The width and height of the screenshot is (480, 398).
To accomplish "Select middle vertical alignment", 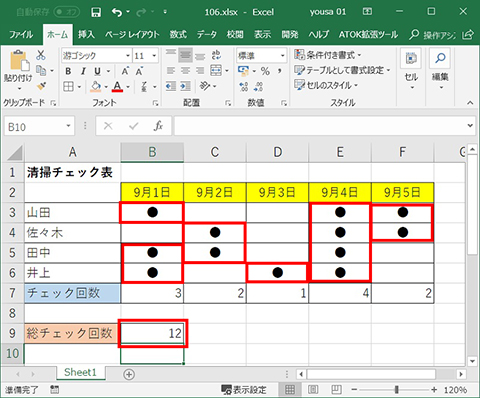I will (x=185, y=55).
